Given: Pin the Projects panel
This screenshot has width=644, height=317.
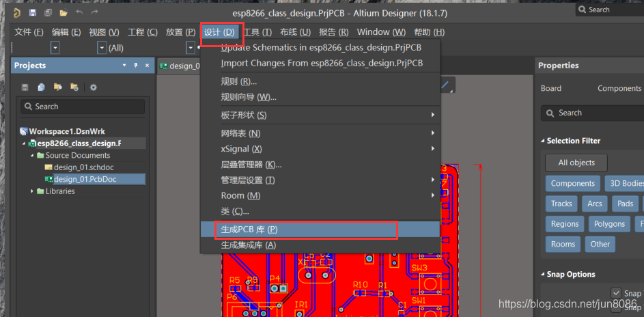Looking at the screenshot, I should pyautogui.click(x=135, y=66).
